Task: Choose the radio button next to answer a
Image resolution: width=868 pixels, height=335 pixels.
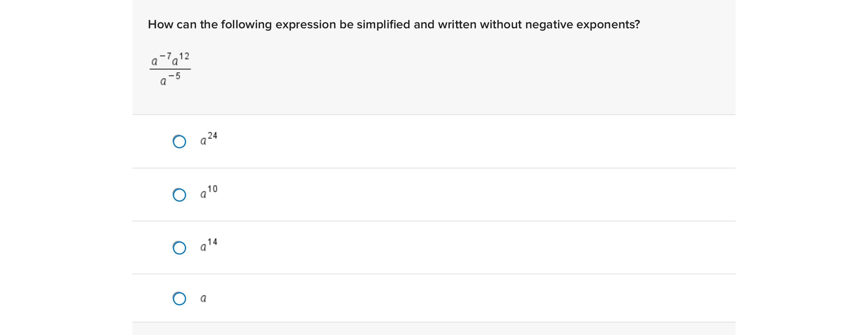Action: [179, 299]
